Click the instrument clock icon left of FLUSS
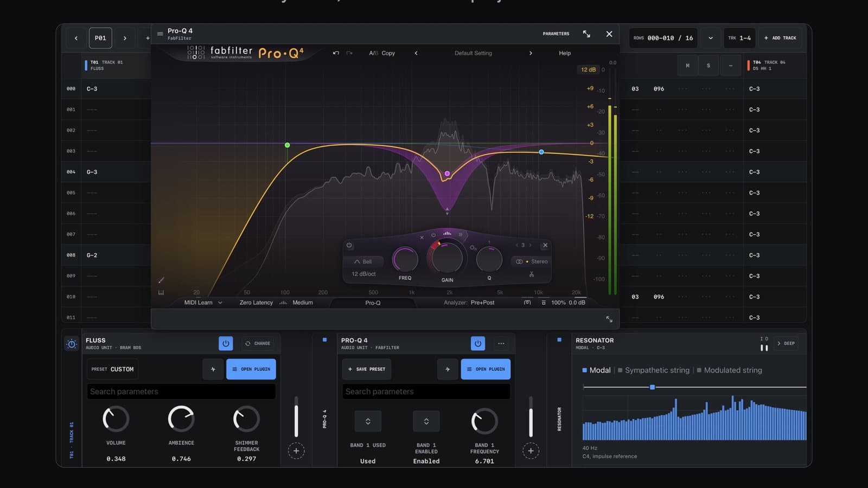This screenshot has height=488, width=868. point(72,344)
